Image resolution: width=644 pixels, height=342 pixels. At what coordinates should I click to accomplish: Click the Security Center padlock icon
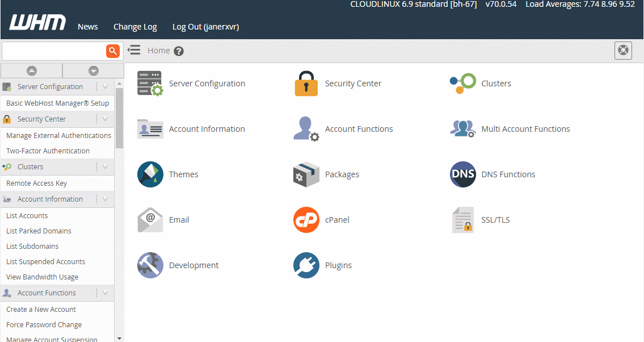pyautogui.click(x=306, y=84)
